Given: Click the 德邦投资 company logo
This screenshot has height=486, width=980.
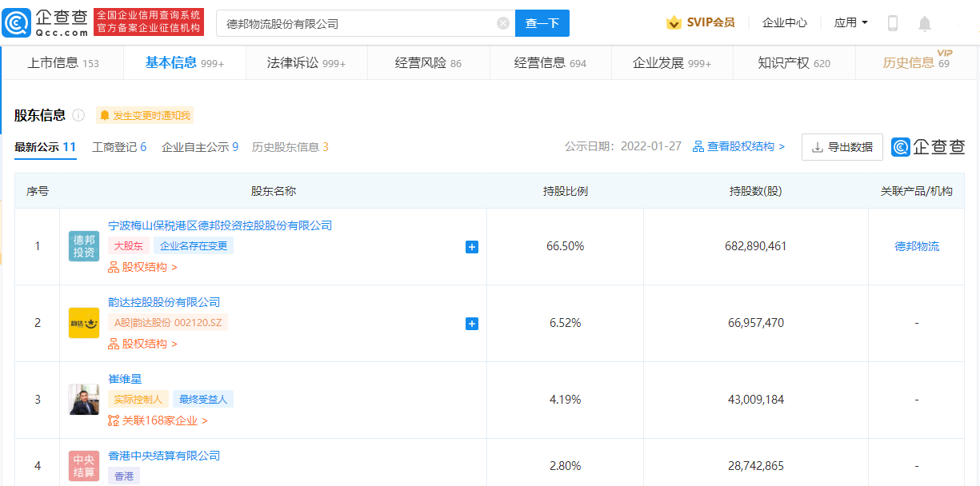Looking at the screenshot, I should [84, 246].
